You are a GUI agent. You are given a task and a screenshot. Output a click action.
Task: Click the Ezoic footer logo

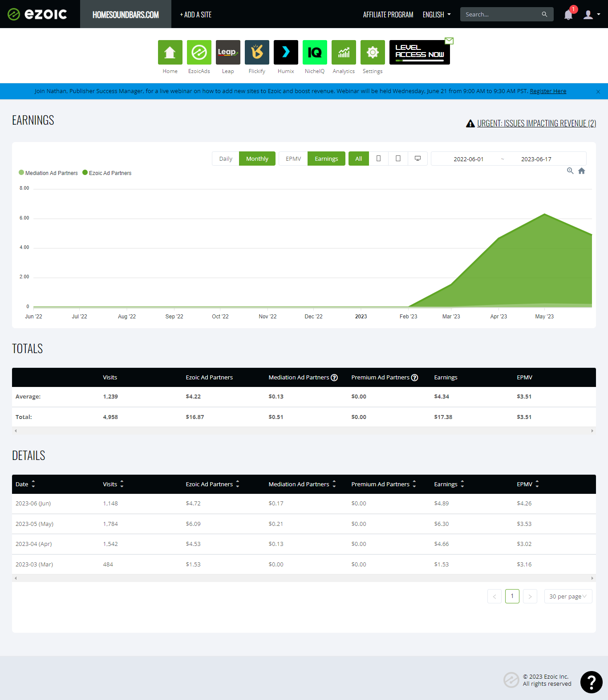click(511, 680)
